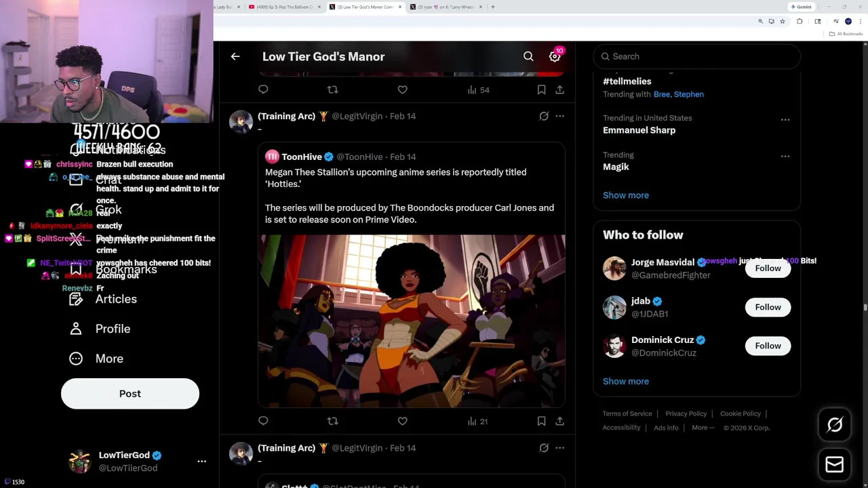The height and width of the screenshot is (488, 868).
Task: Click the Grok icon on the Feb 14 ToonHive quote post
Action: [544, 116]
